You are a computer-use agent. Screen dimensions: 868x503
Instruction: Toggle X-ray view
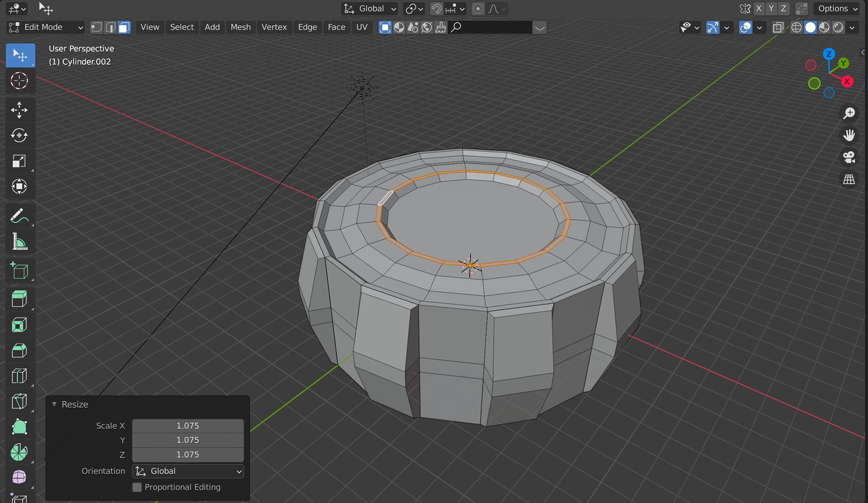tap(778, 28)
